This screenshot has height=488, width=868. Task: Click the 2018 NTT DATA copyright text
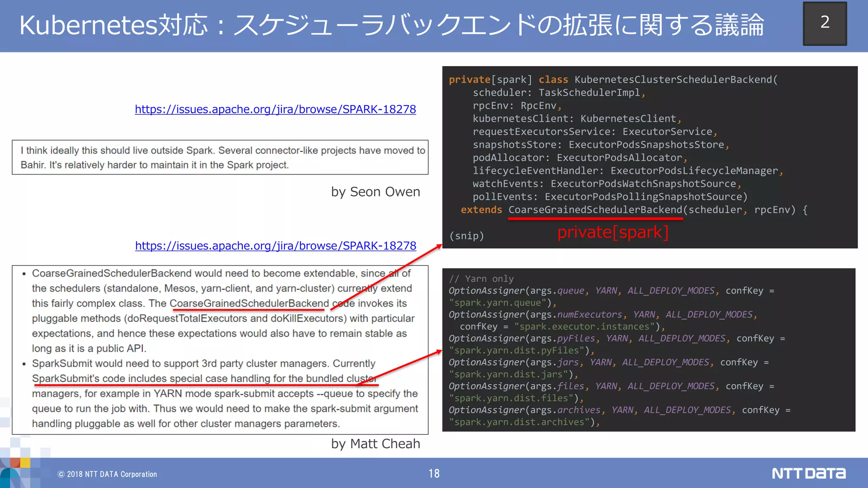[108, 474]
